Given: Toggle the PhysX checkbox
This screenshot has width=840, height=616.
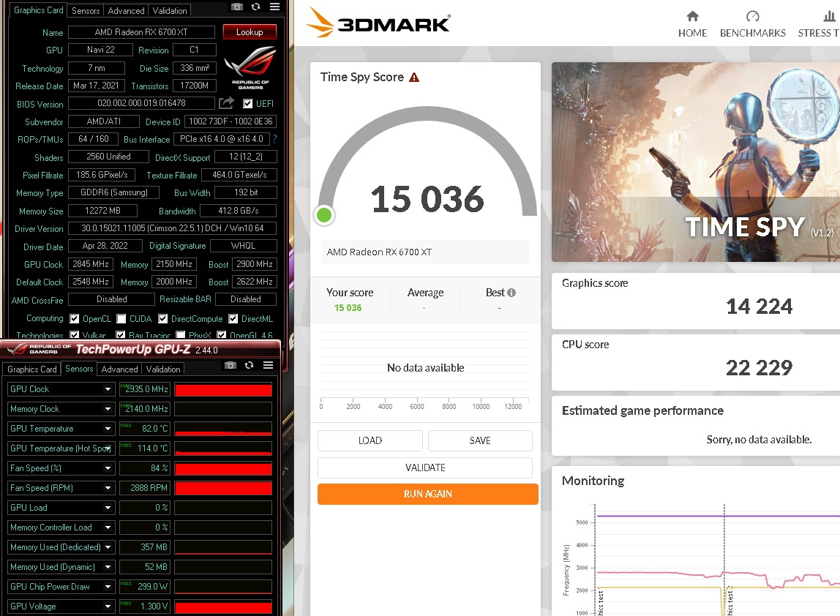Looking at the screenshot, I should (x=181, y=335).
